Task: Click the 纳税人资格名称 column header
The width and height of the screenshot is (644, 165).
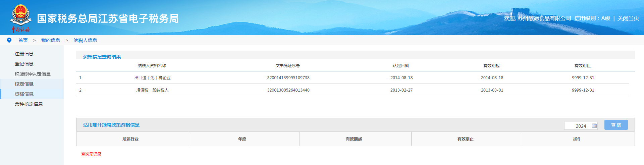Action: [152, 66]
